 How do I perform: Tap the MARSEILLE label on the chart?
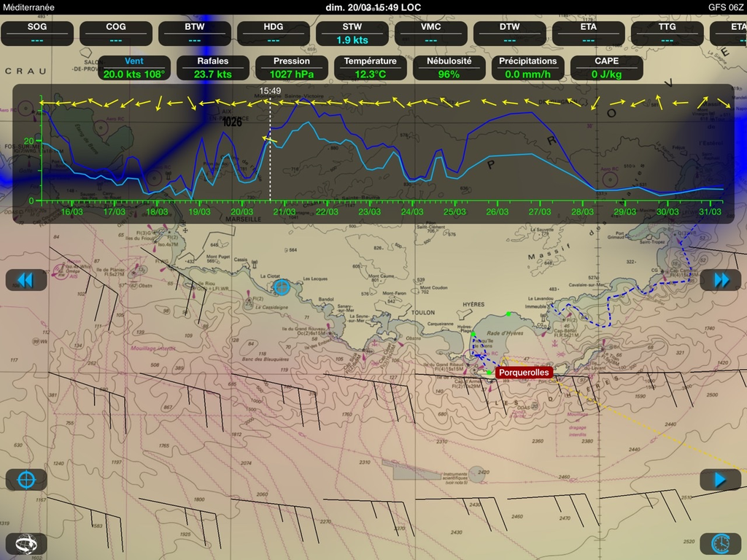(x=243, y=219)
